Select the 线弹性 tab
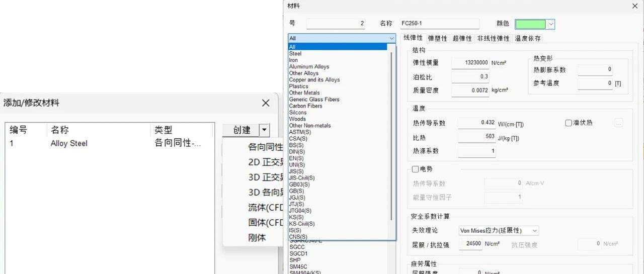The height and width of the screenshot is (274, 644). click(x=413, y=38)
